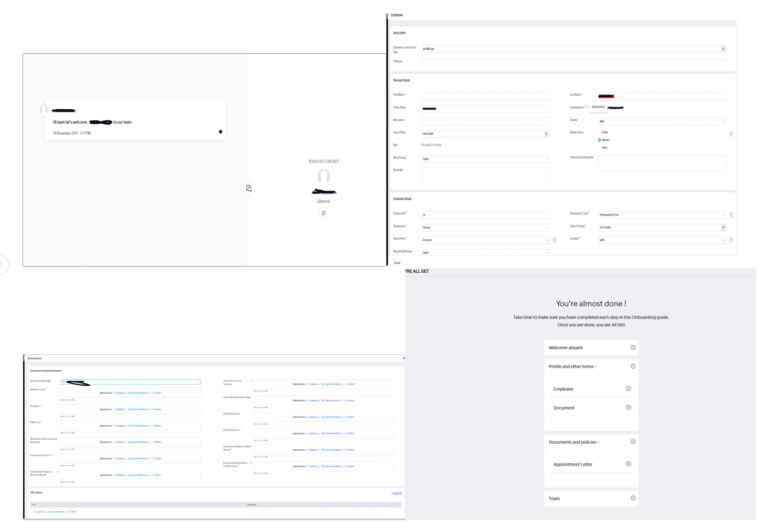
Task: Open the Gender dropdown
Action: tap(662, 121)
